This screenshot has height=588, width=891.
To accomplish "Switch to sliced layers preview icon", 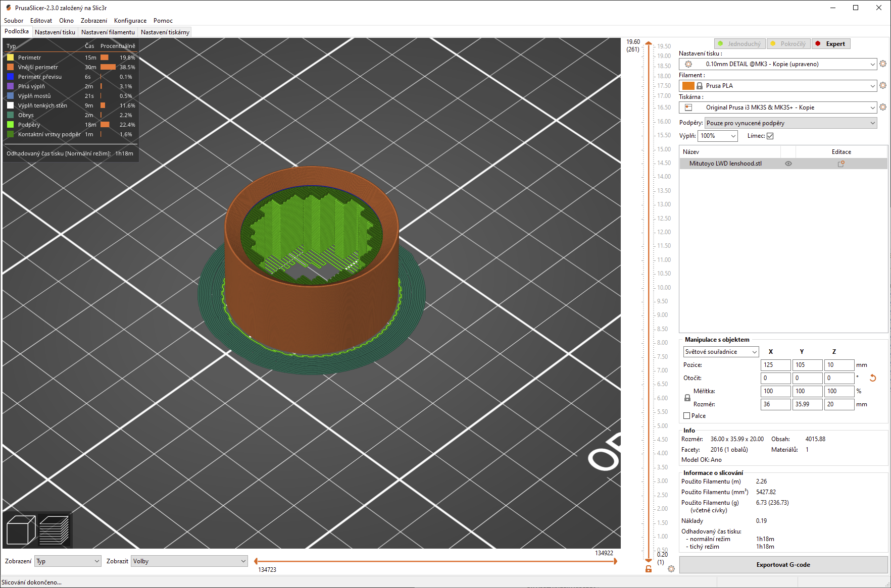I will click(x=54, y=530).
